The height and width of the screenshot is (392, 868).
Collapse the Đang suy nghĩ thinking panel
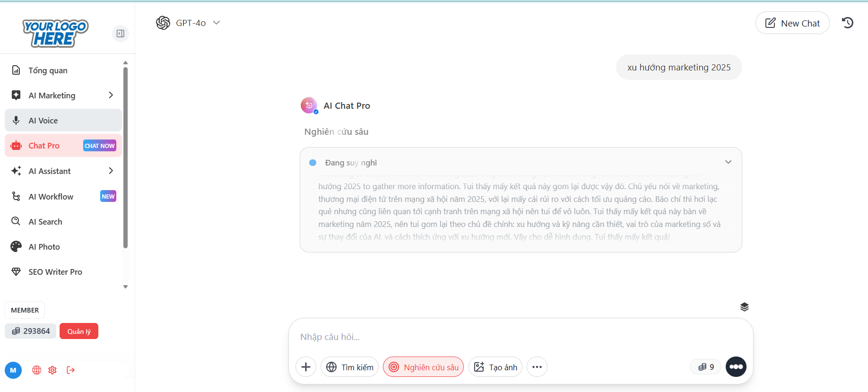[728, 162]
